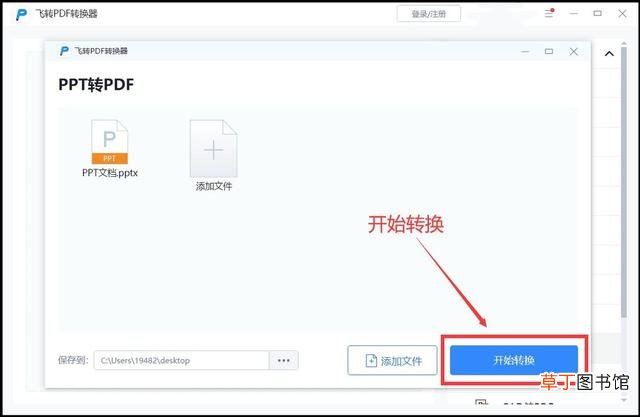The height and width of the screenshot is (417, 640).
Task: Maximize the main 飞转PDF转换器 window
Action: click(x=598, y=13)
